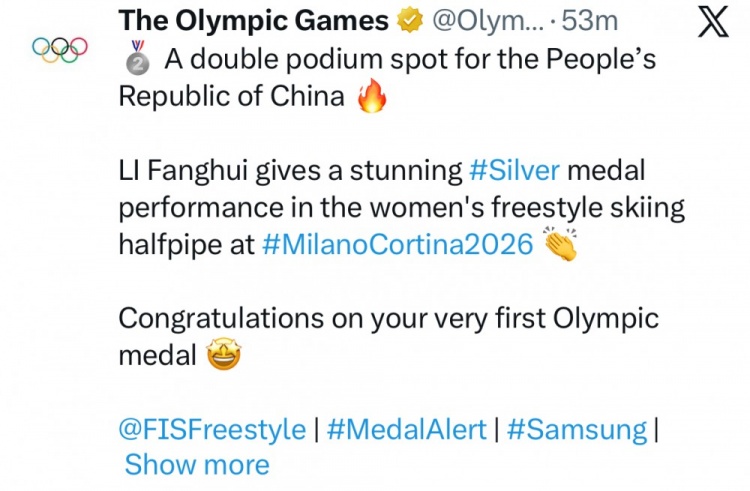
Task: Click the X logo
Action: pyautogui.click(x=712, y=23)
